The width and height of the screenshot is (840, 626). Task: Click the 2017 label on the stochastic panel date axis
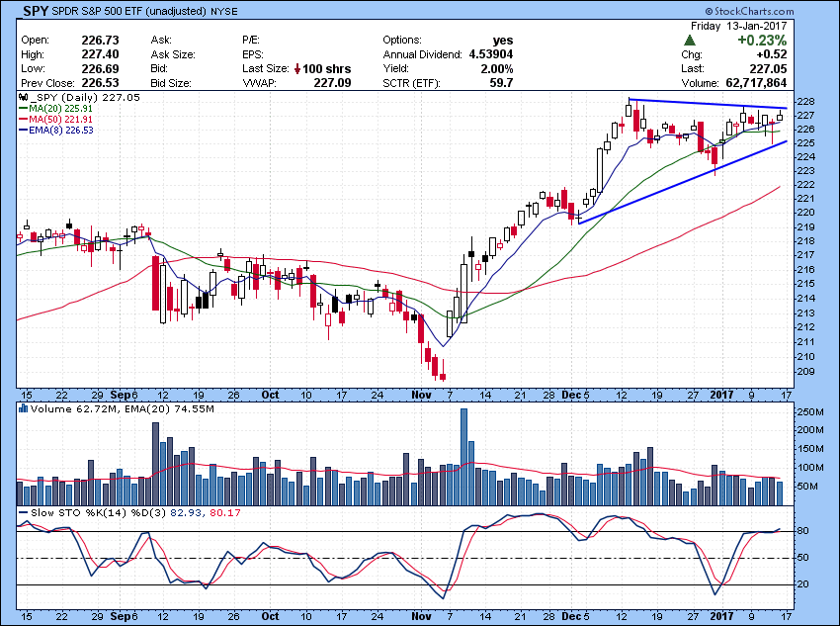(721, 616)
